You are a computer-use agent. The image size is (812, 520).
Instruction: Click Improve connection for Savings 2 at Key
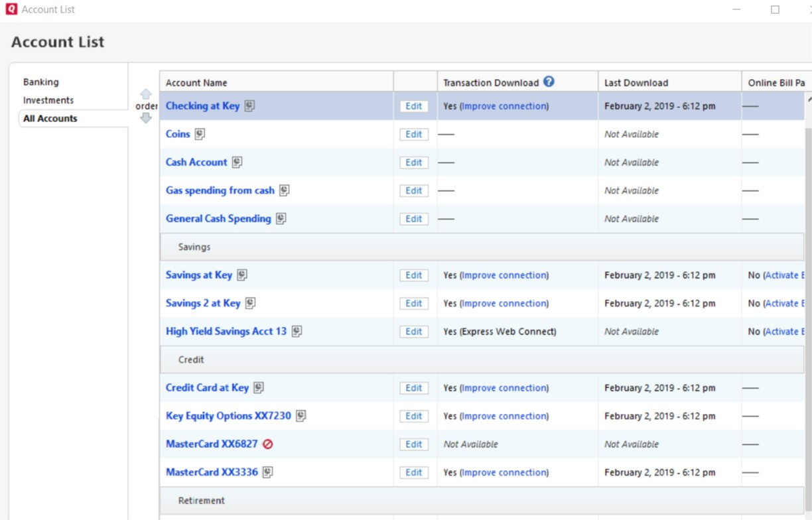tap(504, 303)
